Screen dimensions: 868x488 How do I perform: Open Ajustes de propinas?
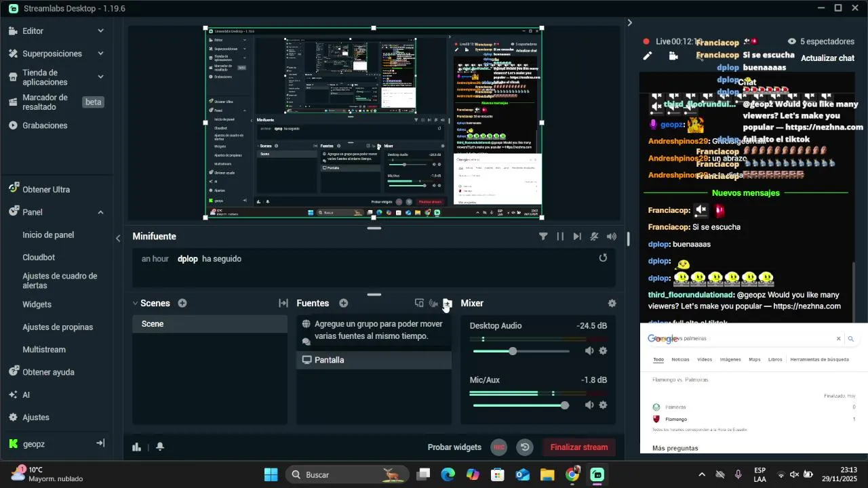click(58, 327)
